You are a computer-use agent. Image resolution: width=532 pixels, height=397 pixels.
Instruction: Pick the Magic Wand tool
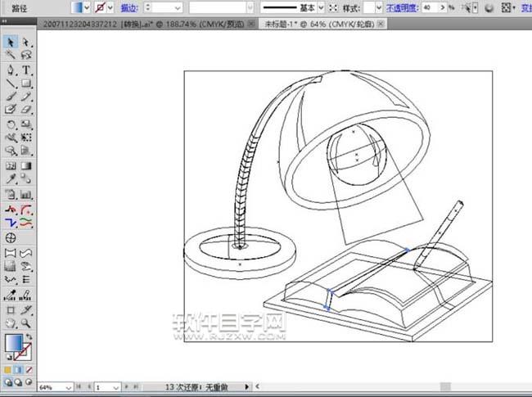[11, 56]
